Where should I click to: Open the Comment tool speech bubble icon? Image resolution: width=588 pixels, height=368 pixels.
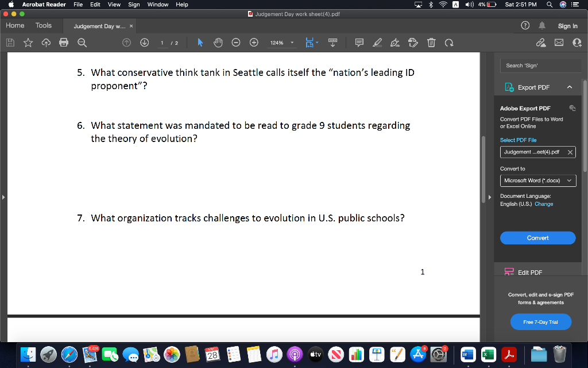[x=359, y=42]
